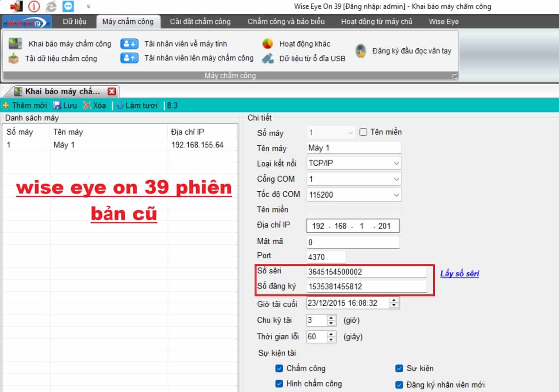The height and width of the screenshot is (392, 559).
Task: Click Tải nhân viên lên máy chấm công icon
Action: point(129,58)
